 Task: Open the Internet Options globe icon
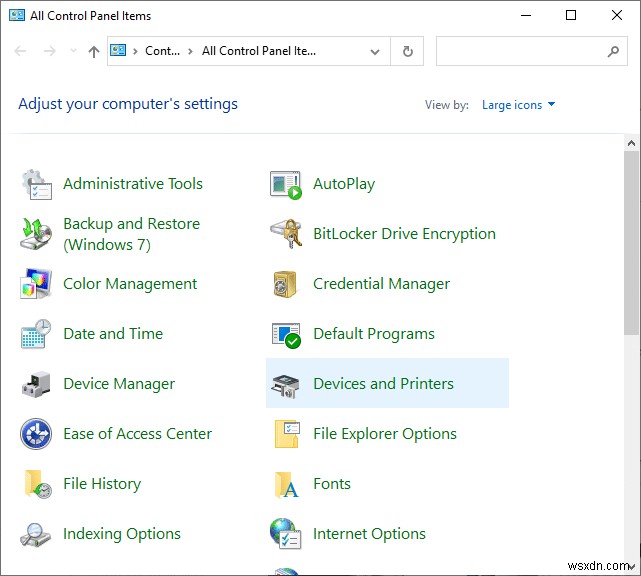(286, 534)
